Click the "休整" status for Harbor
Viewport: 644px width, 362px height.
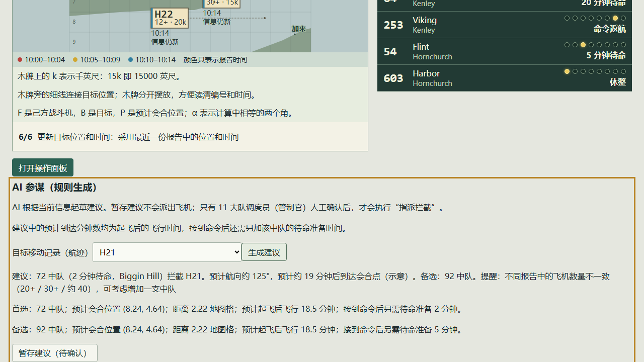pyautogui.click(x=618, y=82)
